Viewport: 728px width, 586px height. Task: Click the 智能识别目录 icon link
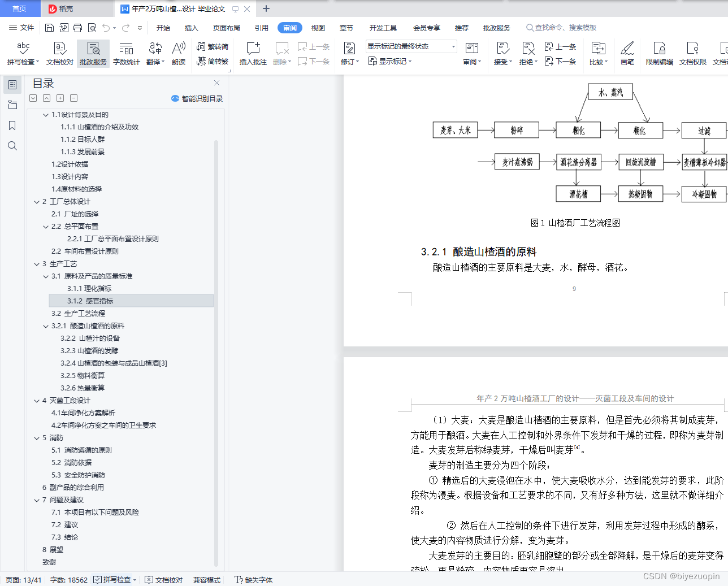[197, 98]
